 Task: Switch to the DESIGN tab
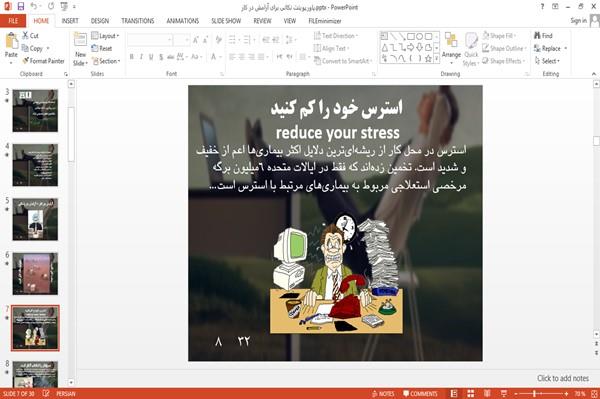pos(99,21)
